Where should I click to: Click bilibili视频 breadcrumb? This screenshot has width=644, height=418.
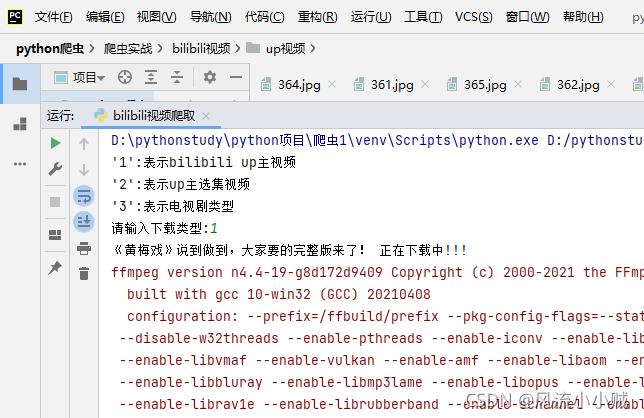click(x=201, y=49)
